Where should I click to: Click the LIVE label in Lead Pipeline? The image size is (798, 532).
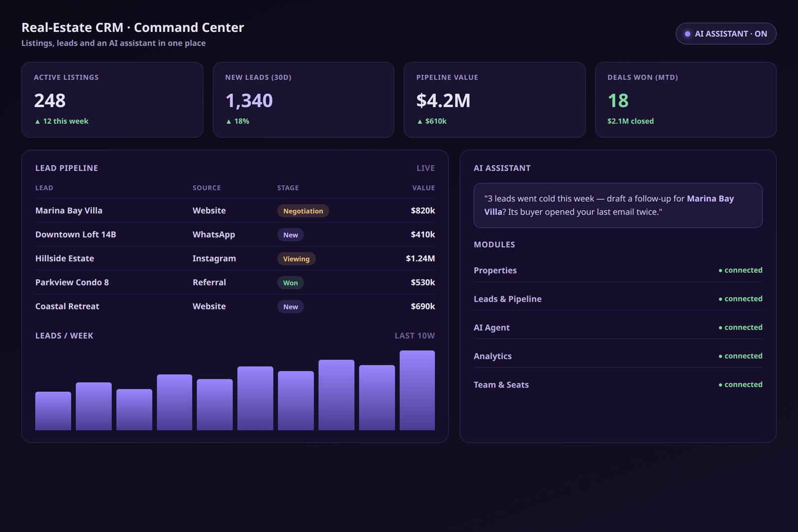(x=426, y=168)
